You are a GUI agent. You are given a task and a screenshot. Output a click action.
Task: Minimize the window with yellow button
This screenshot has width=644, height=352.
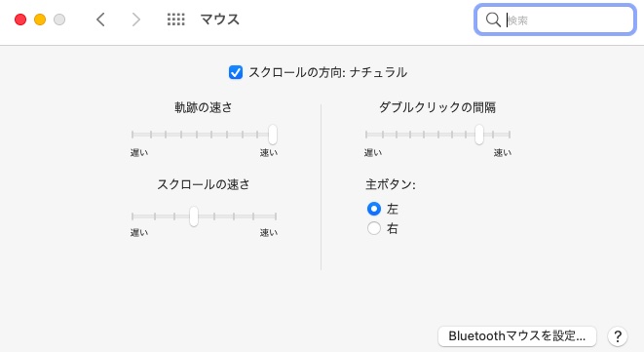(x=40, y=20)
